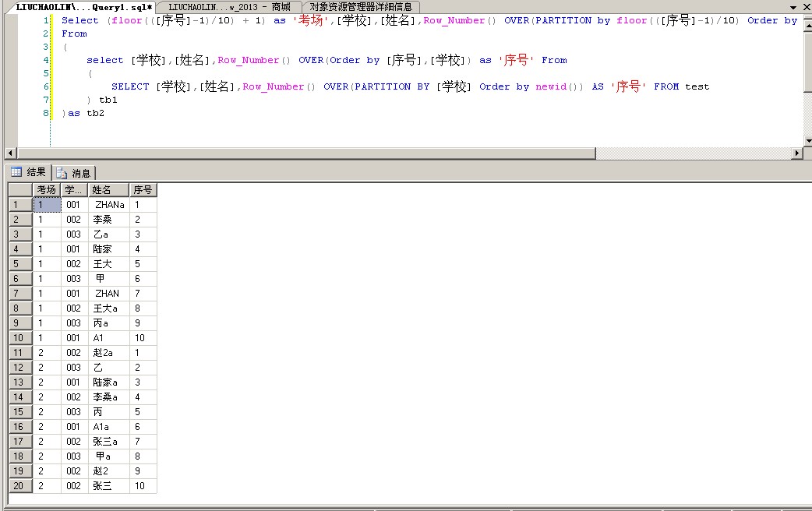The height and width of the screenshot is (511, 812).
Task: Select the 学... column header
Action: click(x=74, y=190)
